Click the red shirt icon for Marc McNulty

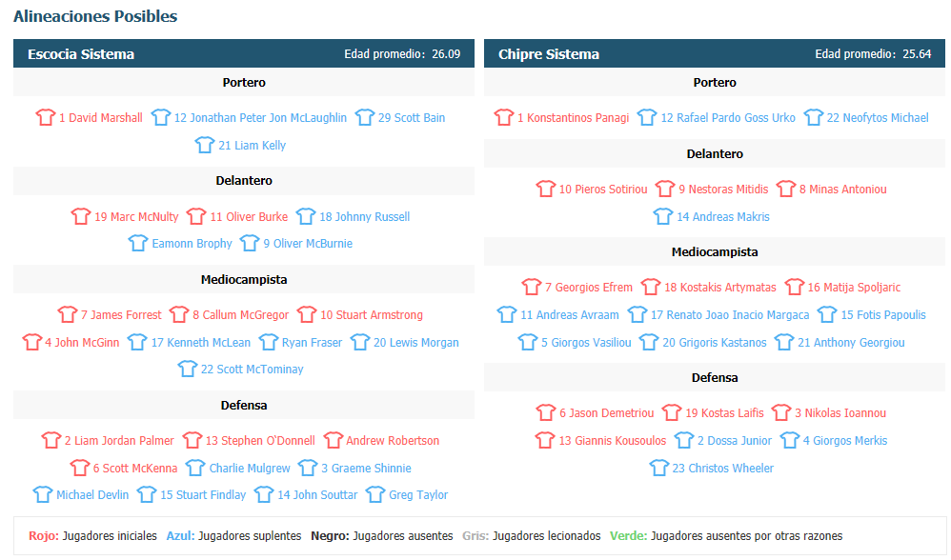click(x=81, y=216)
